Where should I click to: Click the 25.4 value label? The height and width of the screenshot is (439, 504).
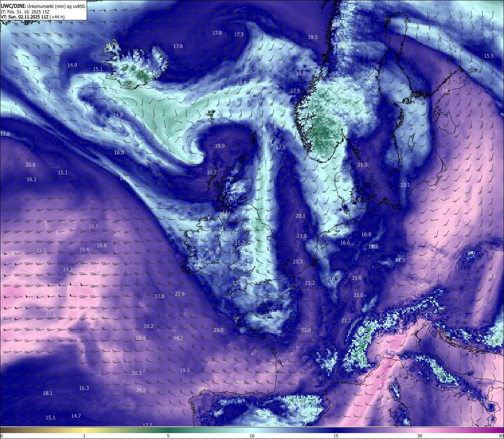click(x=141, y=338)
